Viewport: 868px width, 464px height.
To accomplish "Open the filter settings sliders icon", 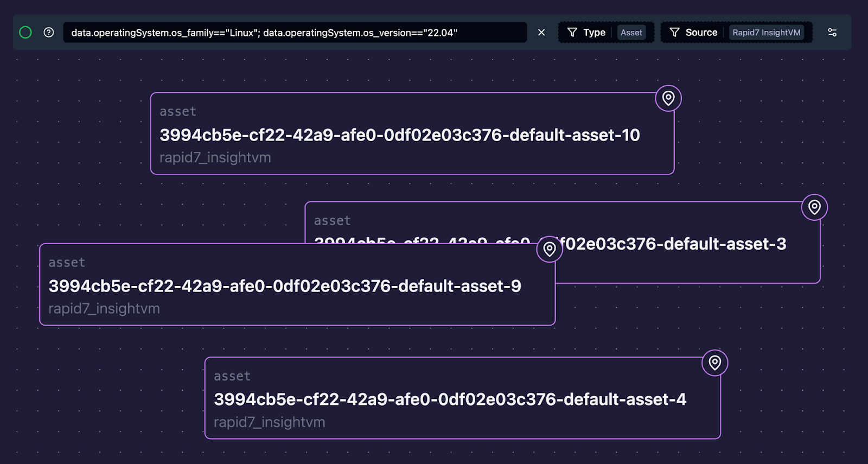I will 832,33.
